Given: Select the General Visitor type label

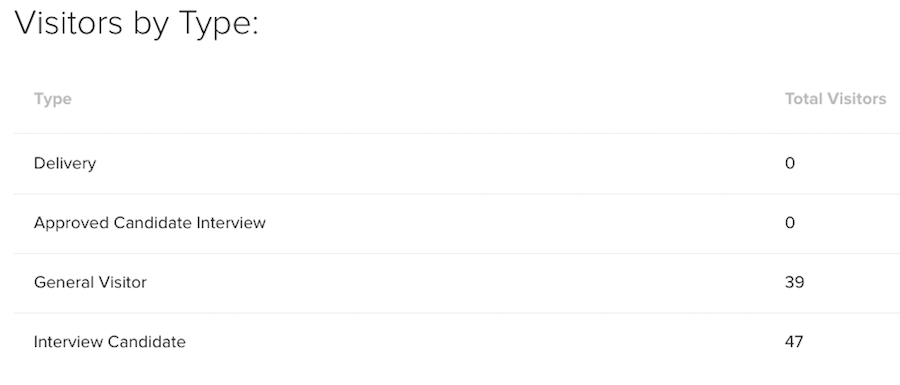Looking at the screenshot, I should coord(90,282).
